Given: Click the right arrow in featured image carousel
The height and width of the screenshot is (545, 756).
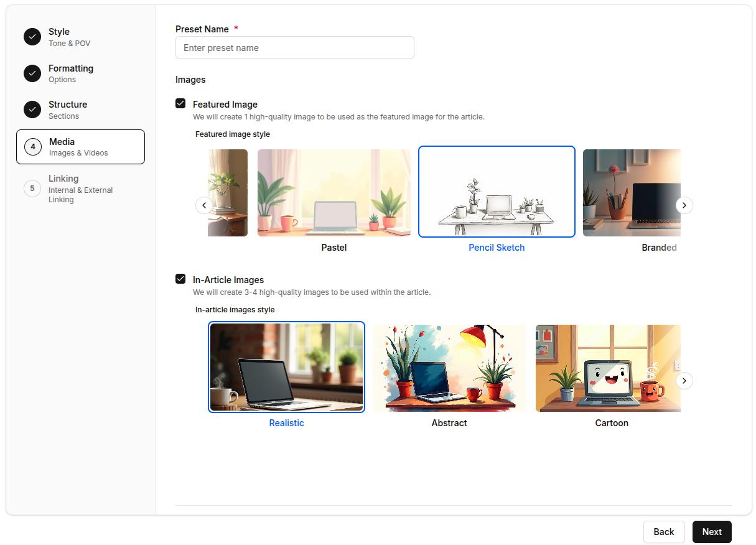Looking at the screenshot, I should pos(684,205).
